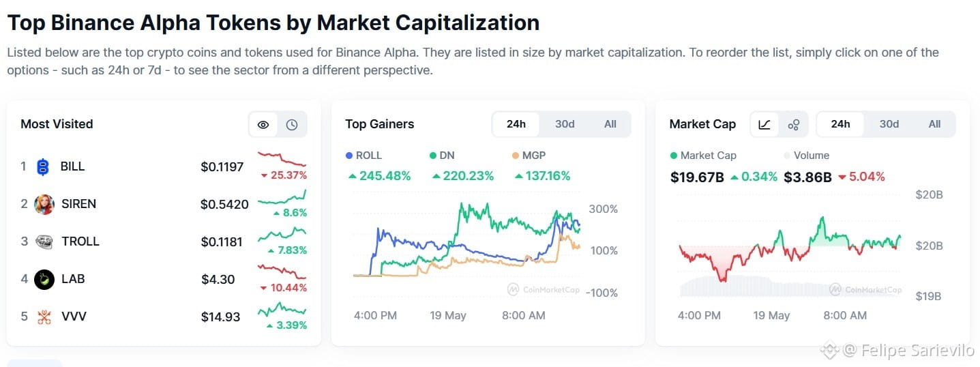
Task: Open the BILL token logo
Action: pyautogui.click(x=44, y=166)
